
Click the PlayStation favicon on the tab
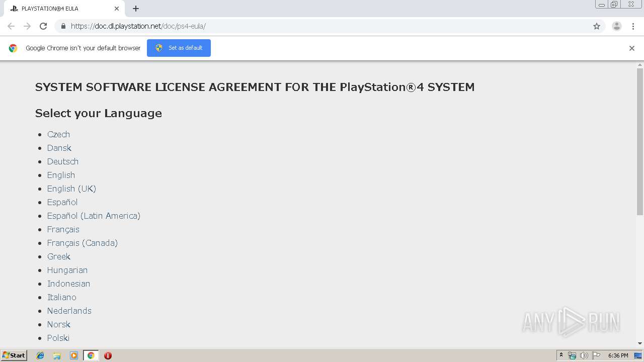click(x=14, y=9)
